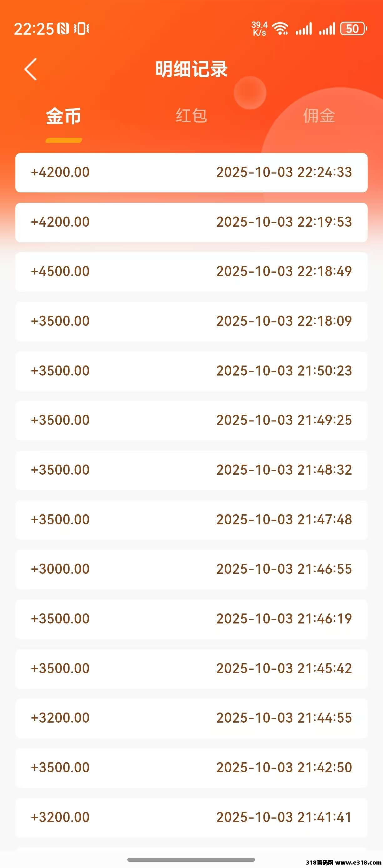Viewport: 383px width, 868px height.
Task: Tap the Wi-Fi signal icon
Action: click(280, 29)
